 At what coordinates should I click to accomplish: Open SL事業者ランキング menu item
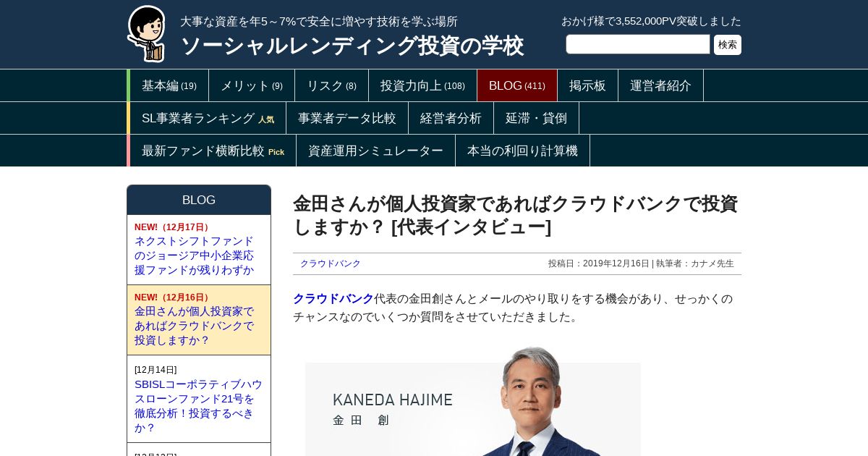point(208,118)
